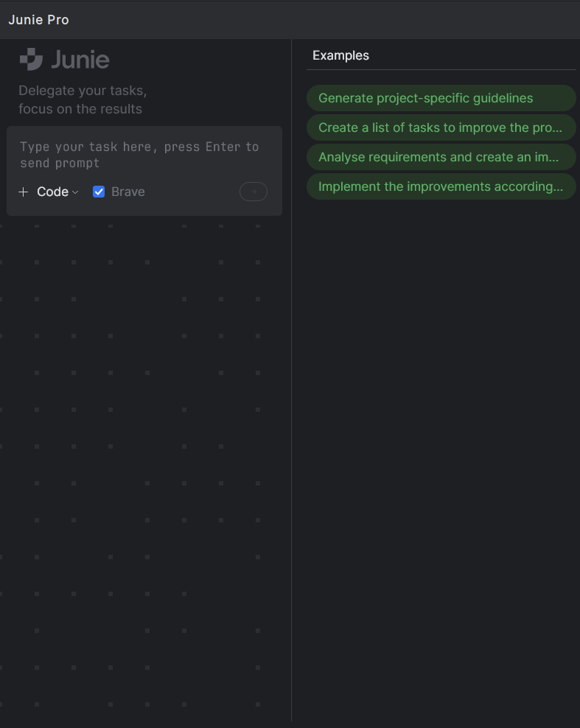Choose Implement the improvements according example

point(441,186)
